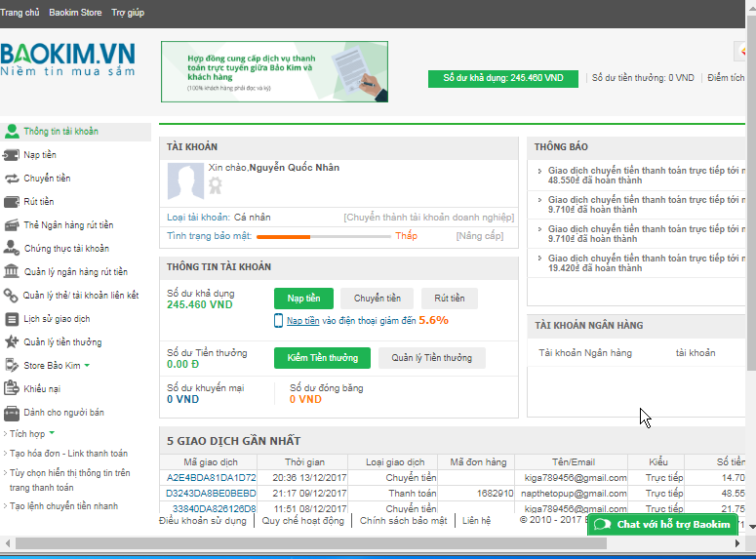Click the Nạp tiền wallet icon in sidebar
This screenshot has width=756, height=559.
point(11,155)
